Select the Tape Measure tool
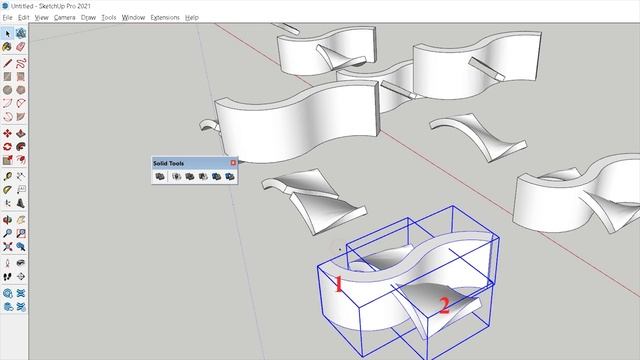 pyautogui.click(x=7, y=176)
